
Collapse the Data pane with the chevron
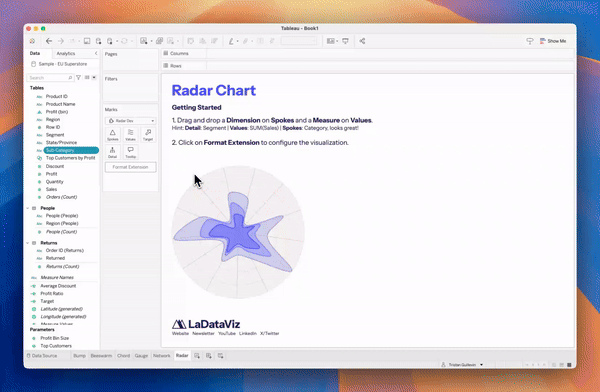(96, 54)
